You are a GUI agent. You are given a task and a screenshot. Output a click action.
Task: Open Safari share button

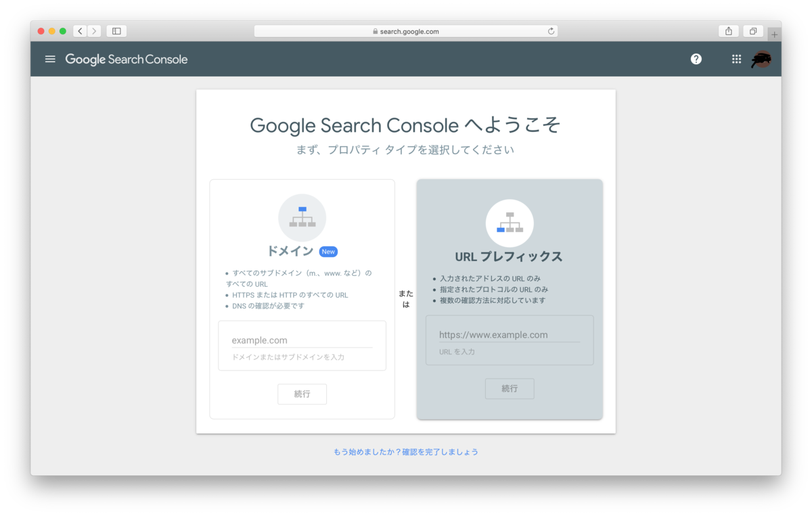click(x=729, y=31)
